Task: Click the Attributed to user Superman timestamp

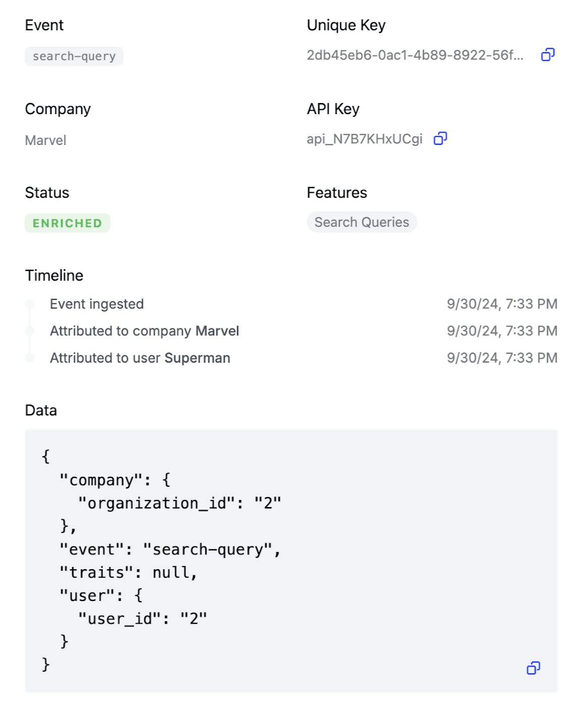Action: (x=502, y=358)
